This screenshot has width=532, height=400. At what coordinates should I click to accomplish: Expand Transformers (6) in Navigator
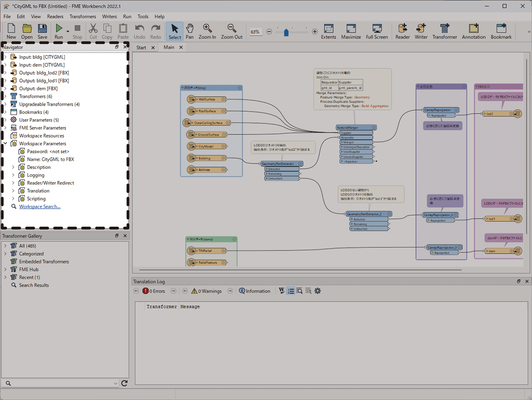(5, 96)
